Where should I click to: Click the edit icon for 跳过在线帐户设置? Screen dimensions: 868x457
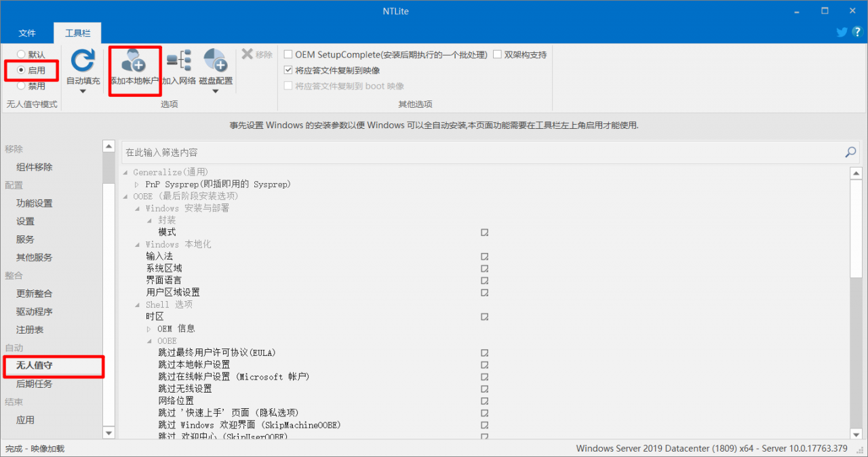click(x=485, y=377)
